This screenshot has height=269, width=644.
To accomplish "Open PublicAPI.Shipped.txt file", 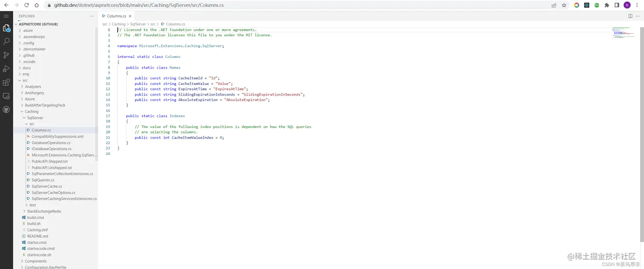I will click(x=56, y=161).
